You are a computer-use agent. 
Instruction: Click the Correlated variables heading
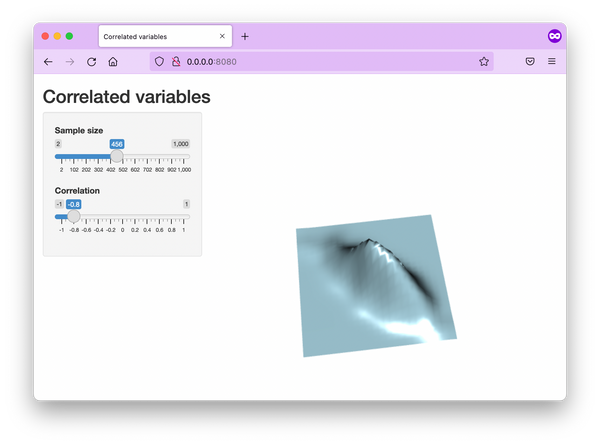point(127,96)
